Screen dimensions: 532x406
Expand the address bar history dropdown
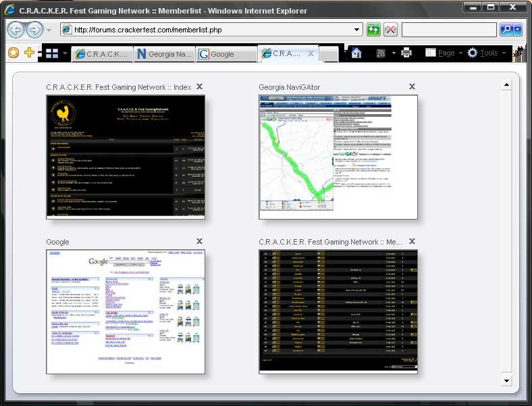(356, 30)
